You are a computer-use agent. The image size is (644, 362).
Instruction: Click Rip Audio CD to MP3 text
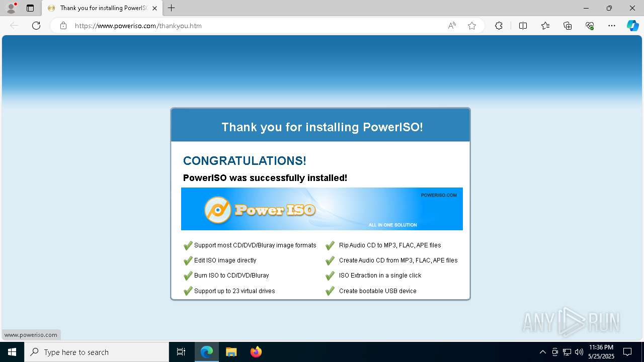point(390,245)
